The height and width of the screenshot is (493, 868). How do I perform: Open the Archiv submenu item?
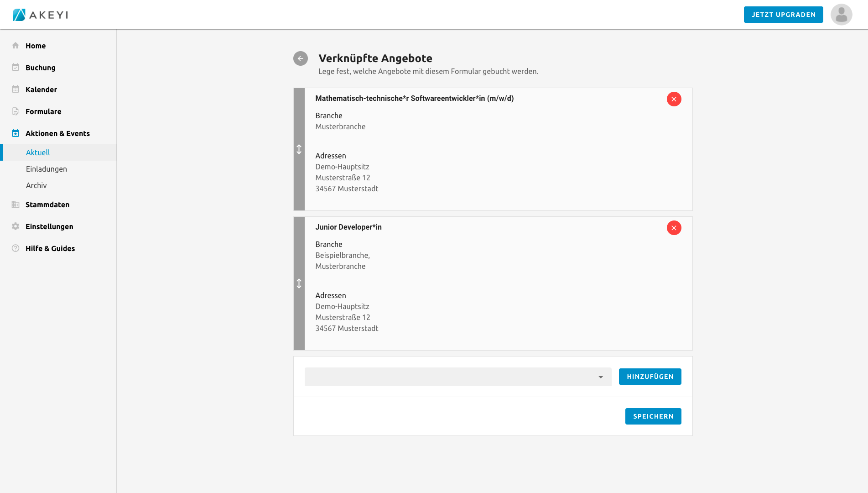(x=36, y=185)
